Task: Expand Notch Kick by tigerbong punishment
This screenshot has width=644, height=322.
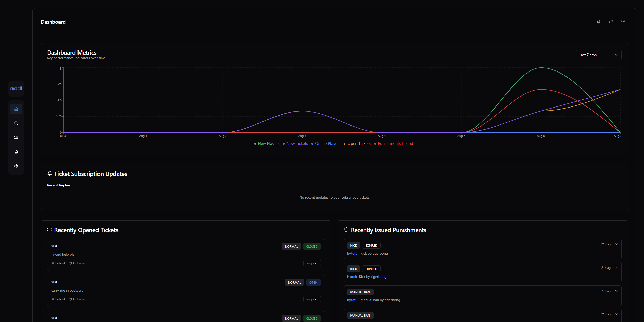Action: click(616, 268)
